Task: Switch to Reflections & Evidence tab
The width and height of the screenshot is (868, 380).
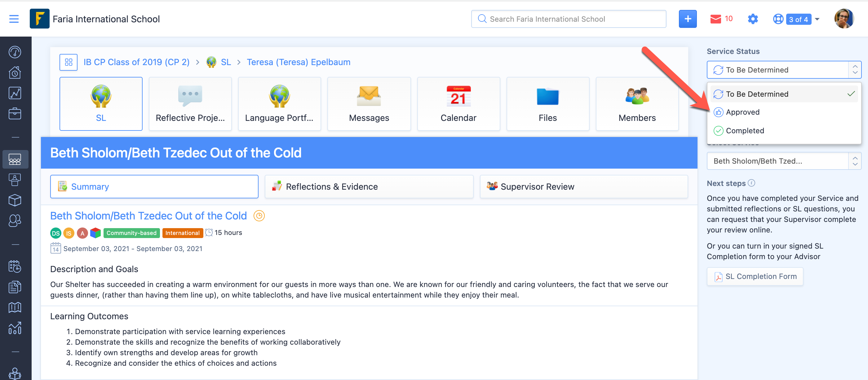Action: pyautogui.click(x=369, y=187)
